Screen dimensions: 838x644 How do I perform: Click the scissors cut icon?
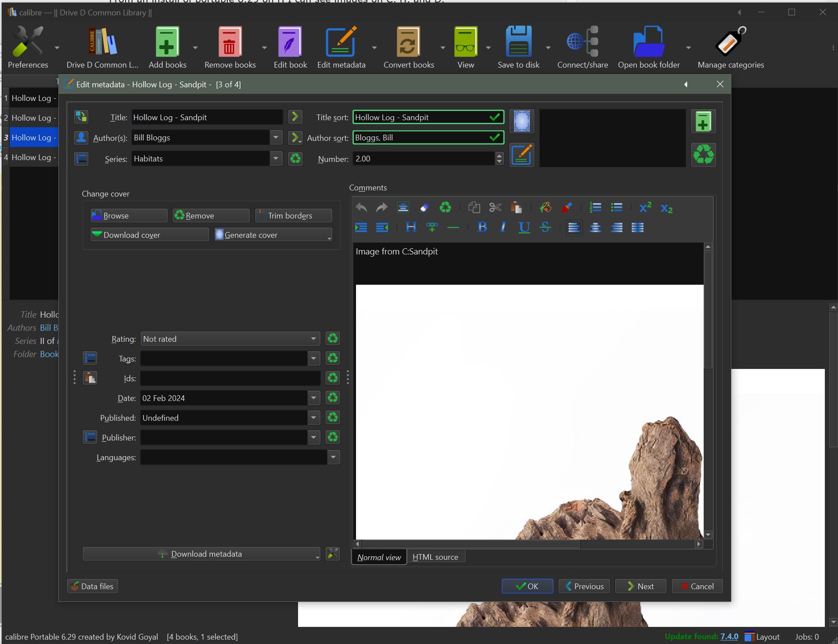pyautogui.click(x=495, y=208)
